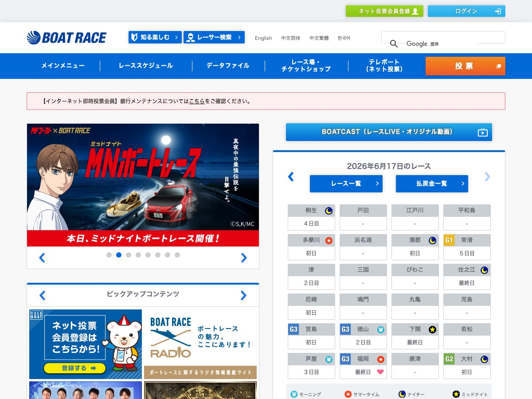This screenshot has width=532, height=399.
Task: Switch language to 中文繁體
Action: click(x=319, y=38)
